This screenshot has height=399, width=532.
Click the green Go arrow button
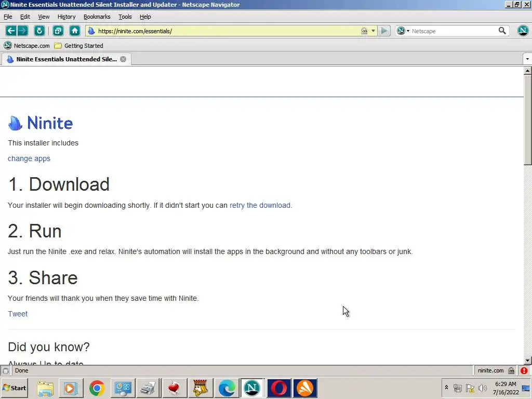coord(384,31)
